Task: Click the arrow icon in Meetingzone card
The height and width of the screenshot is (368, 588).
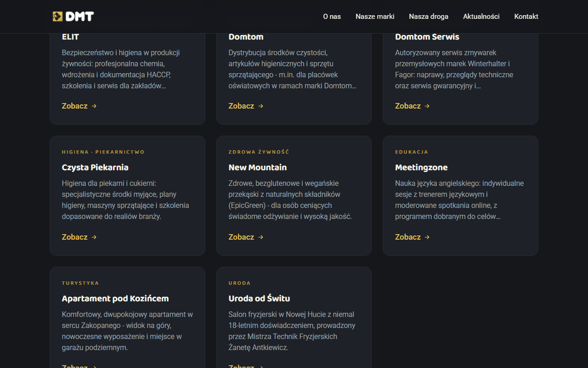Action: coord(427,237)
